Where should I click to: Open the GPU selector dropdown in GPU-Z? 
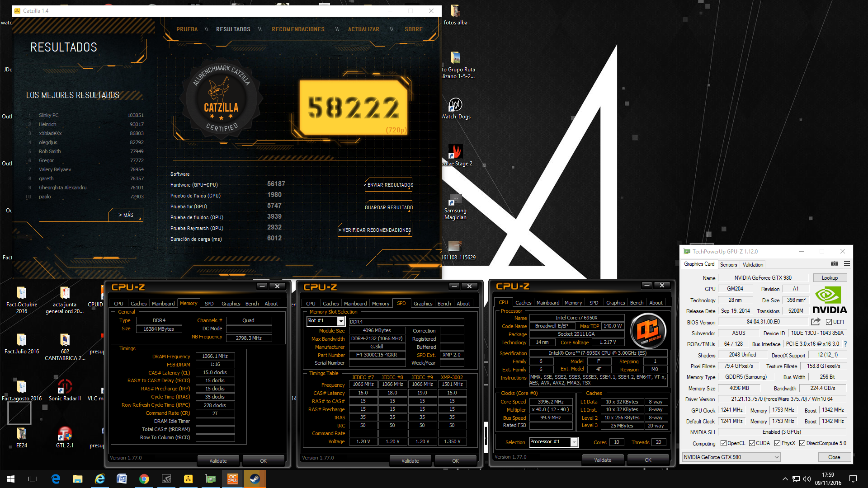coord(731,457)
